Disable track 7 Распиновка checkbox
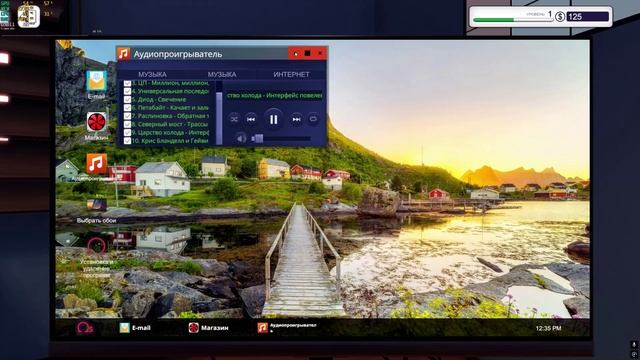 tap(127, 116)
